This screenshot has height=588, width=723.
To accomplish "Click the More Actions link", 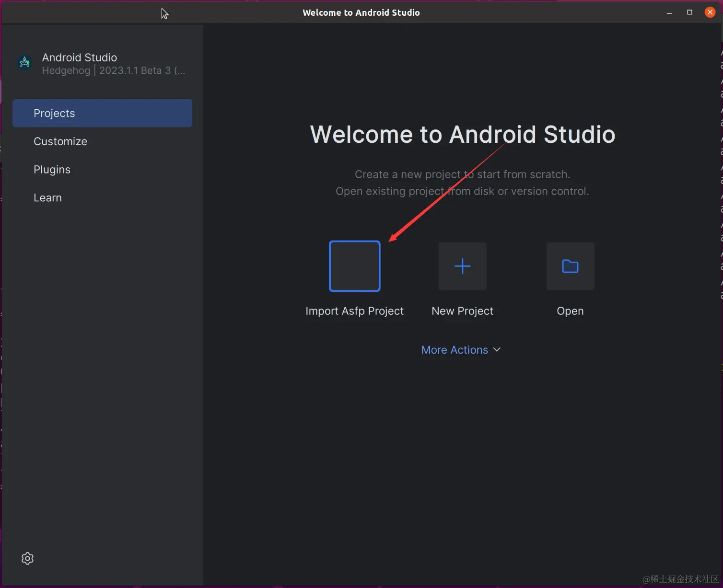I will coord(454,350).
